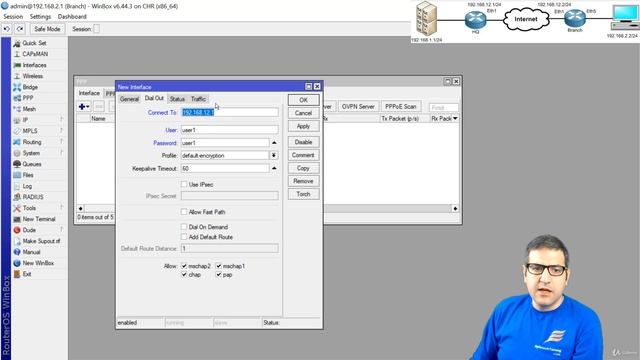Click Make Supout.rif entry
The image size is (640, 360).
[41, 241]
